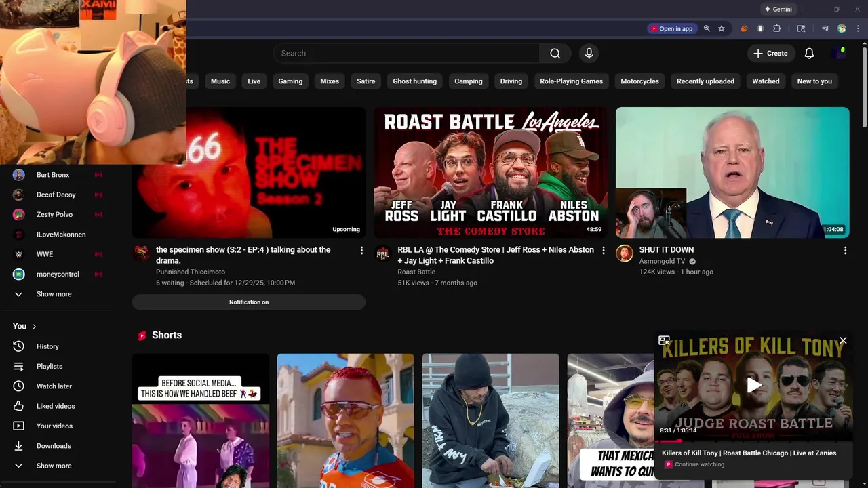Open the notifications bell
The width and height of the screenshot is (868, 488).
809,54
